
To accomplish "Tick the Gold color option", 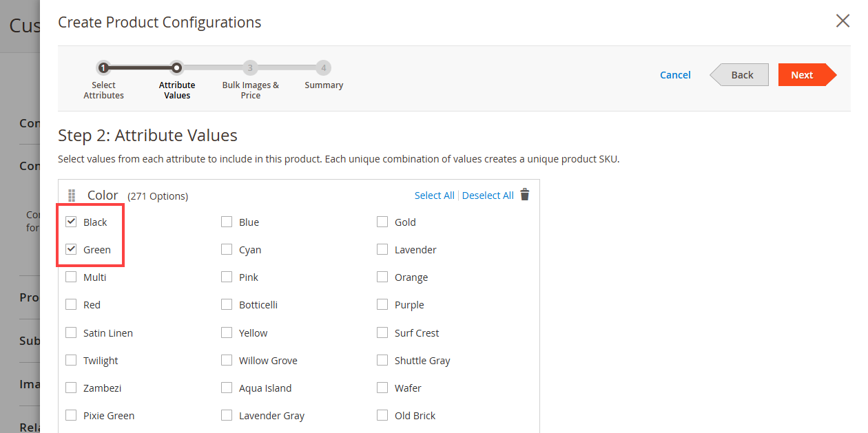I will (x=382, y=222).
